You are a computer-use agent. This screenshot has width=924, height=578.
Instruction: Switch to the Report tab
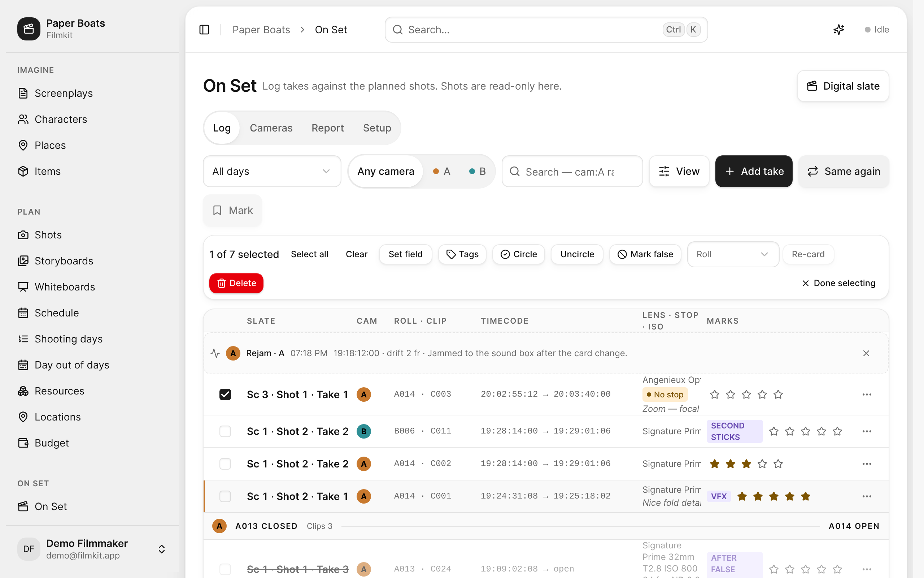pos(328,128)
